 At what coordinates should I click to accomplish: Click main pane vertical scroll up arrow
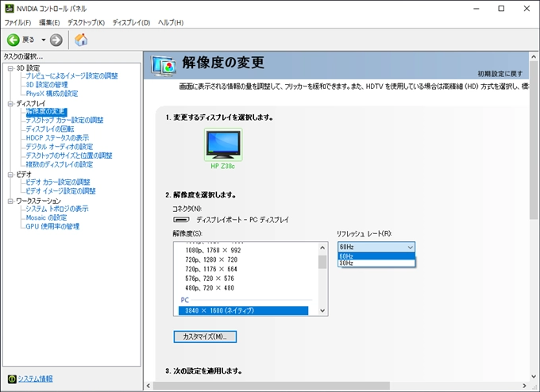tap(534, 56)
